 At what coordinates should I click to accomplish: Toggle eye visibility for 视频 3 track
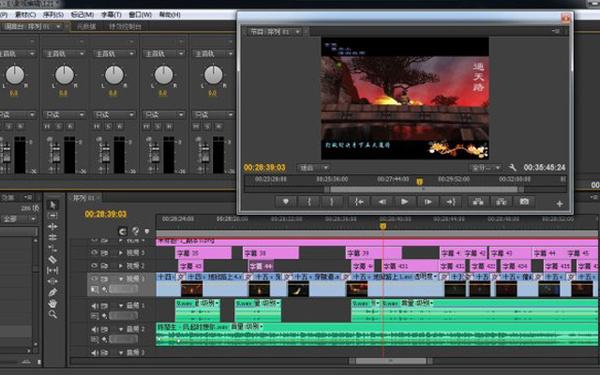[94, 253]
